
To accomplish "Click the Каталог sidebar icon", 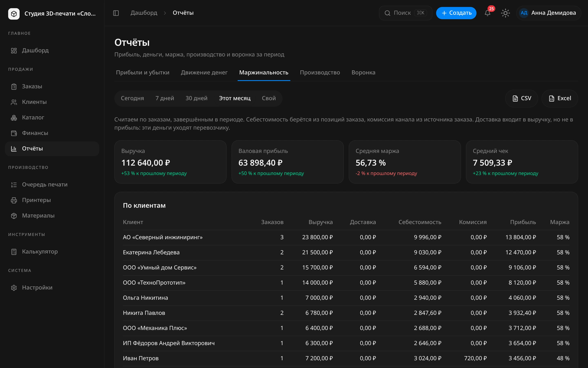I will click(14, 118).
